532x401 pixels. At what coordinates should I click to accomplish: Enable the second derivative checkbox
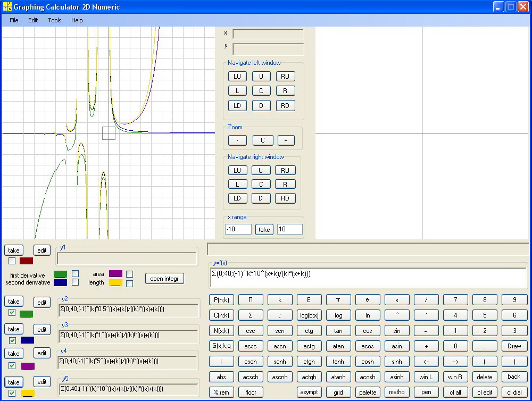click(x=76, y=282)
